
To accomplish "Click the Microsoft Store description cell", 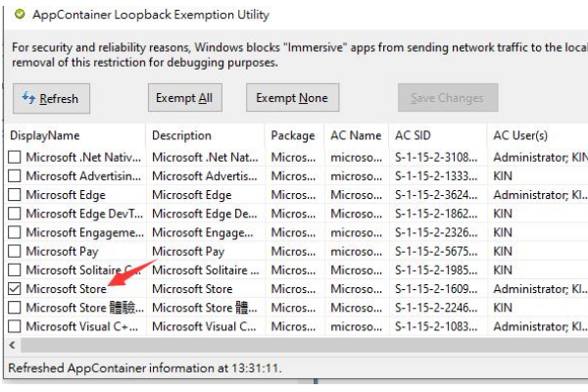I will (192, 288).
